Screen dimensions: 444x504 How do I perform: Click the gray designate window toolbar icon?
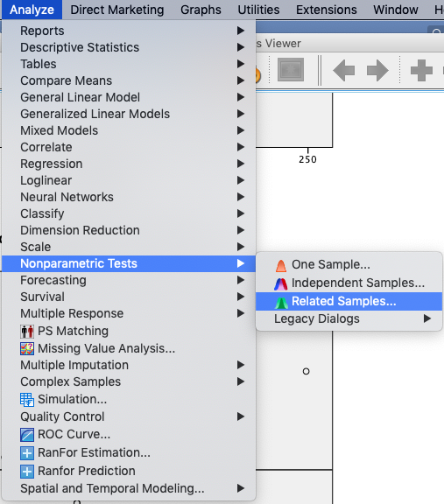(291, 69)
